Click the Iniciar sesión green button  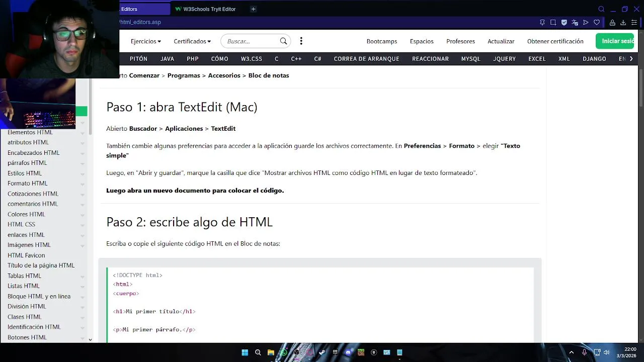pos(615,41)
